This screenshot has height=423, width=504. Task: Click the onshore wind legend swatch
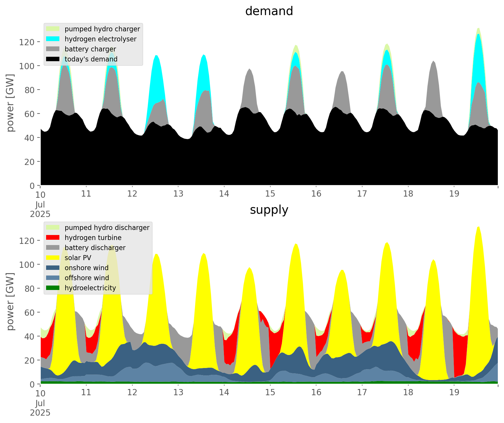[53, 268]
